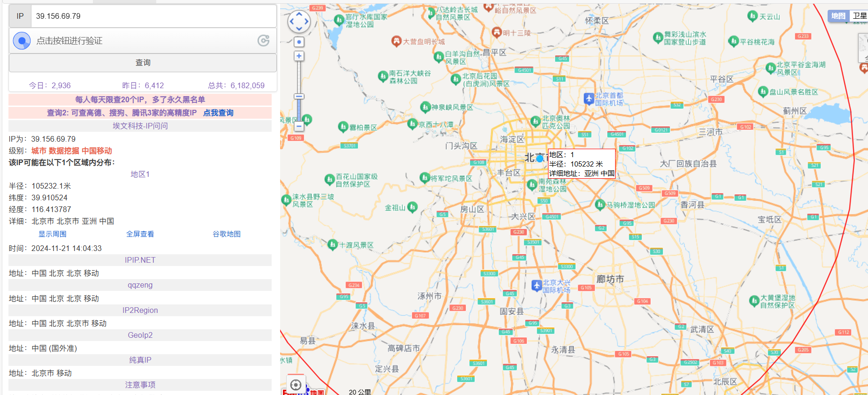Screen dimensions: 868x395
Task: Click the 百花山国家级自然保护区 marker
Action: click(x=329, y=180)
